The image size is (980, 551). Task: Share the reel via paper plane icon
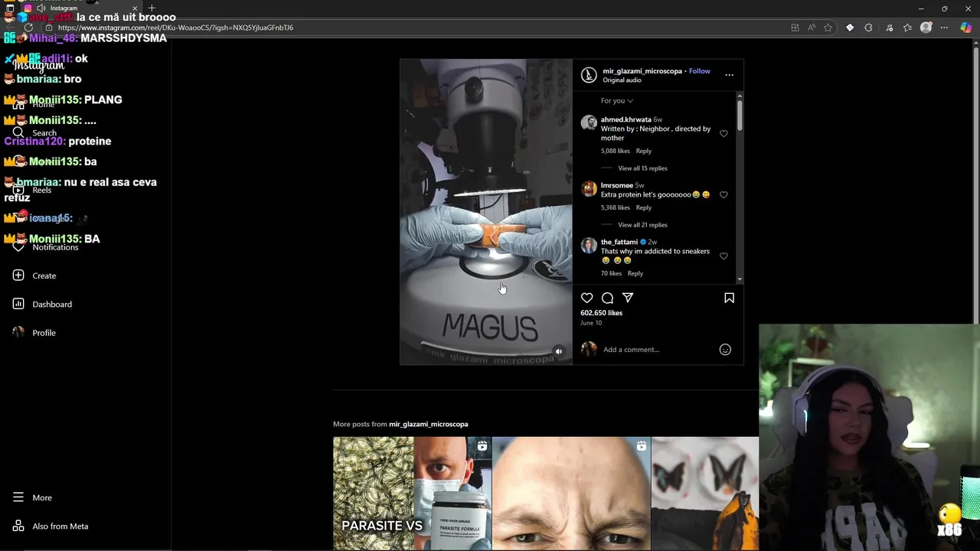(628, 298)
